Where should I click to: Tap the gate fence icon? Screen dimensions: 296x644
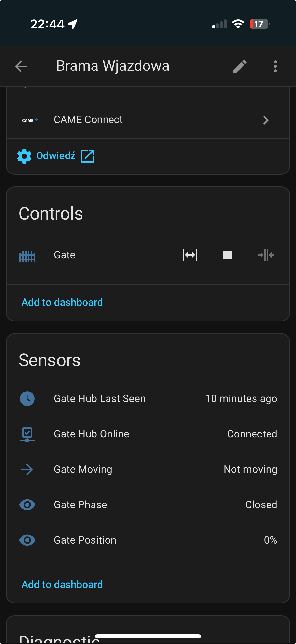[x=27, y=256]
